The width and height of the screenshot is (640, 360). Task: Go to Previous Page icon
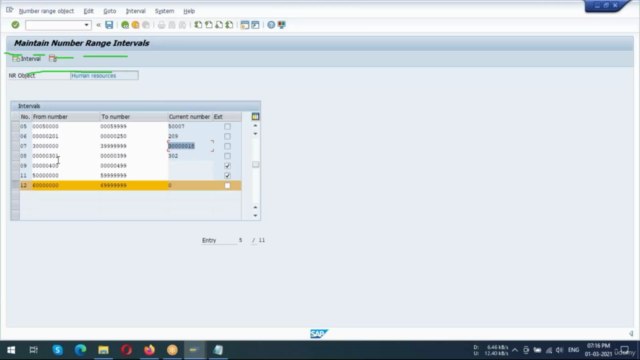click(x=209, y=25)
